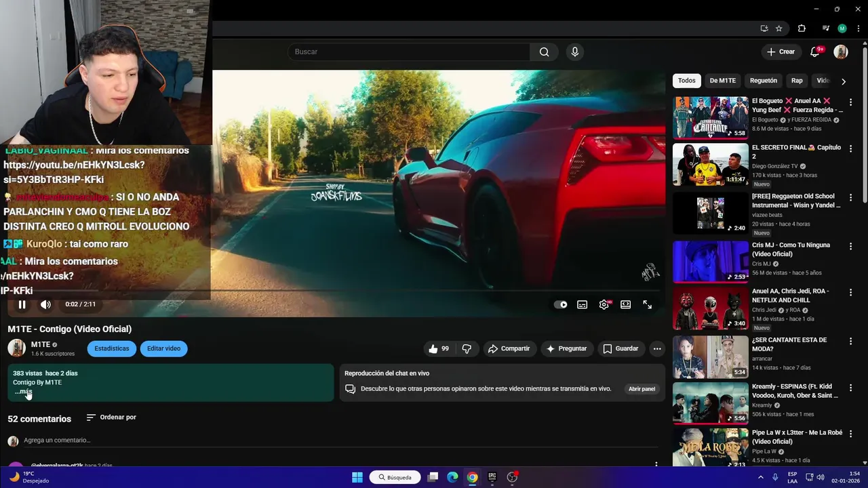This screenshot has height=488, width=868.
Task: Show hidden system tray icons chevron
Action: [760, 477]
